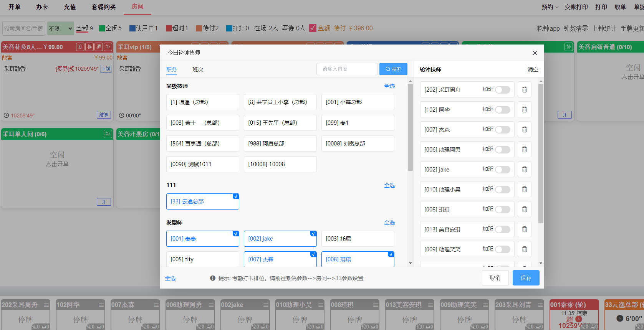Open the menu icon on 008琪琪 card
The height and width of the screenshot is (330, 644).
point(376,305)
